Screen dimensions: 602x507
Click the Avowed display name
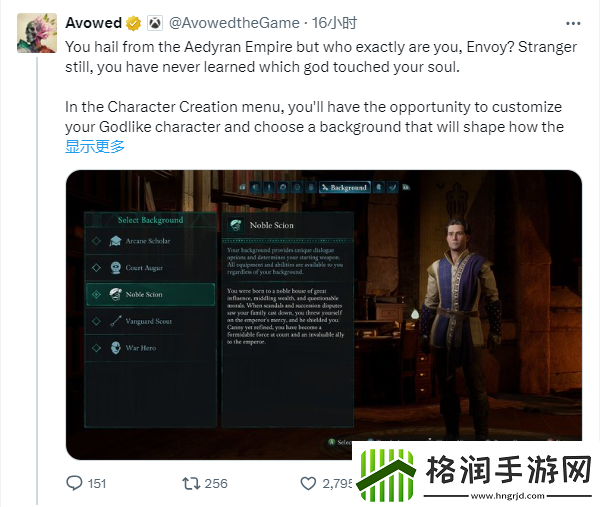[93, 23]
